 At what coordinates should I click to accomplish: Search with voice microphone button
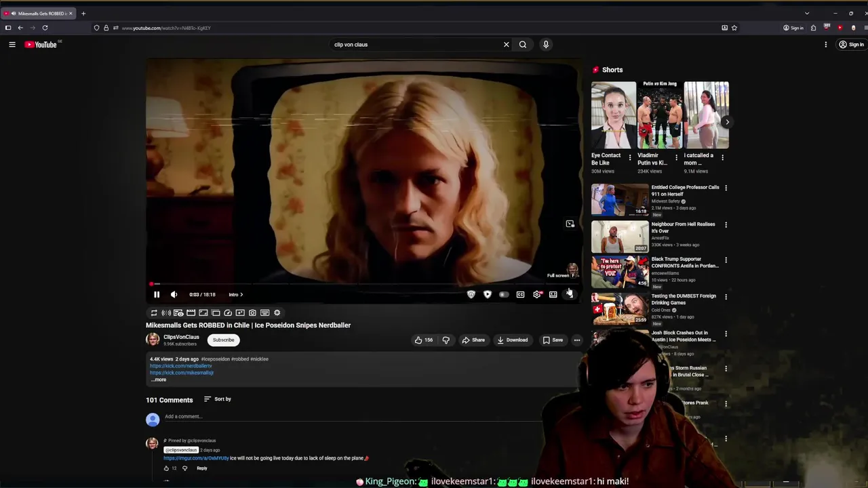[x=546, y=45]
